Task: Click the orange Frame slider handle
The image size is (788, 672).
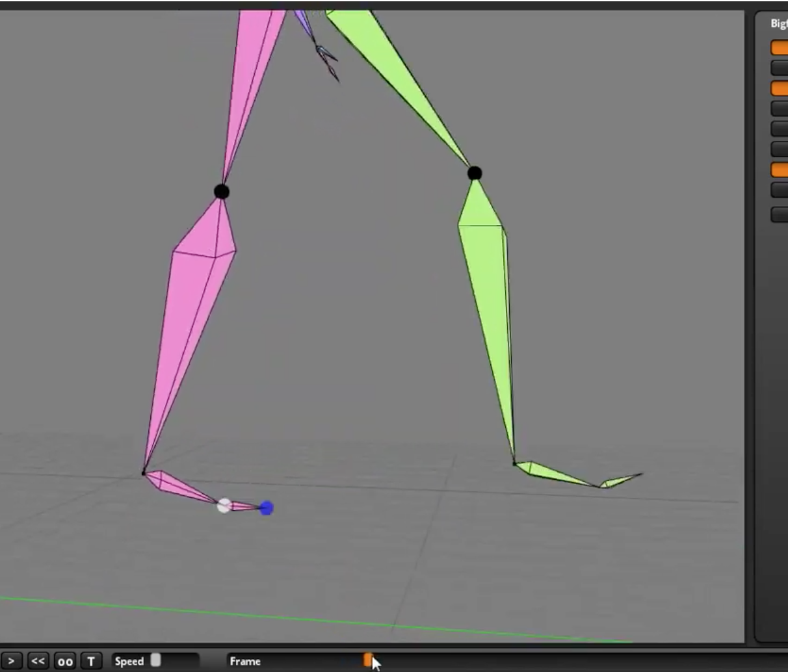Action: coord(368,660)
